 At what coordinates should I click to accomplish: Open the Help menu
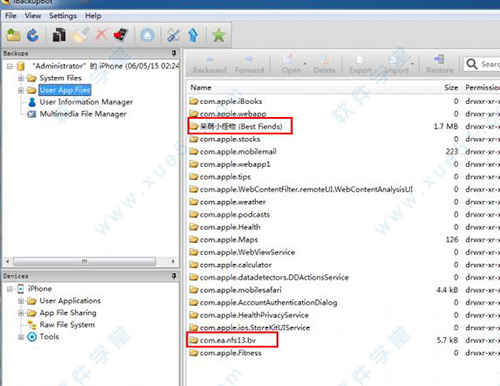click(x=93, y=16)
